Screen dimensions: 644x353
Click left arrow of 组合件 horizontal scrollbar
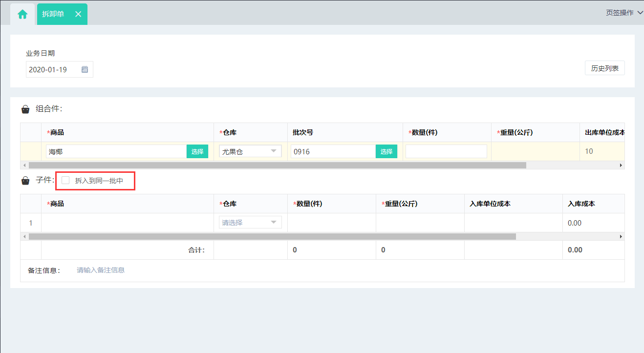coord(24,166)
